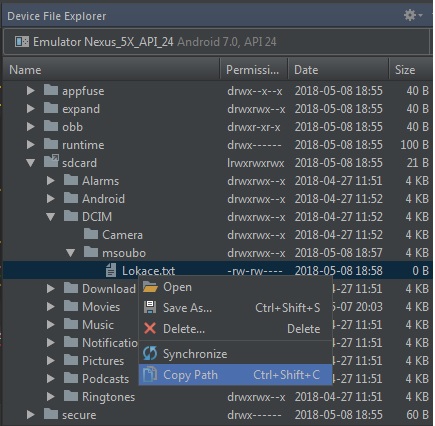The image size is (435, 426).
Task: Choose Save As... from the context menu
Action: point(235,308)
